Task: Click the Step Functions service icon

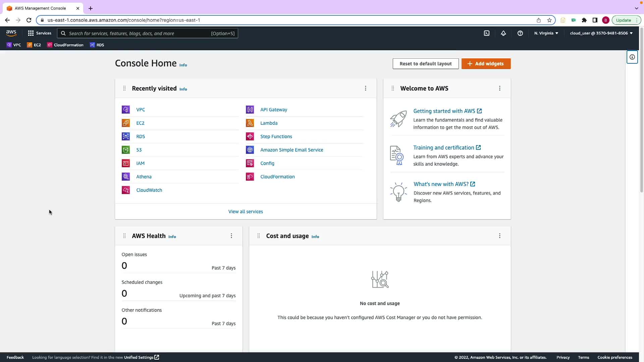Action: tap(250, 136)
